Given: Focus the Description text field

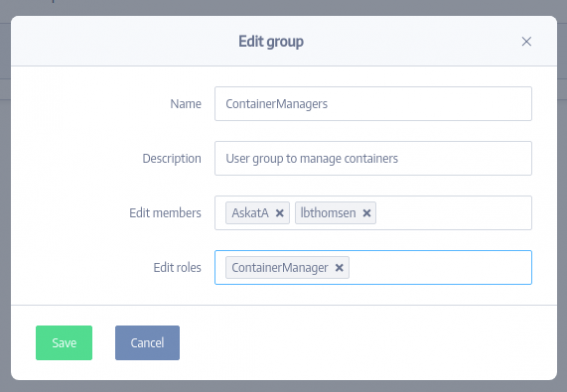Looking at the screenshot, I should [373, 158].
